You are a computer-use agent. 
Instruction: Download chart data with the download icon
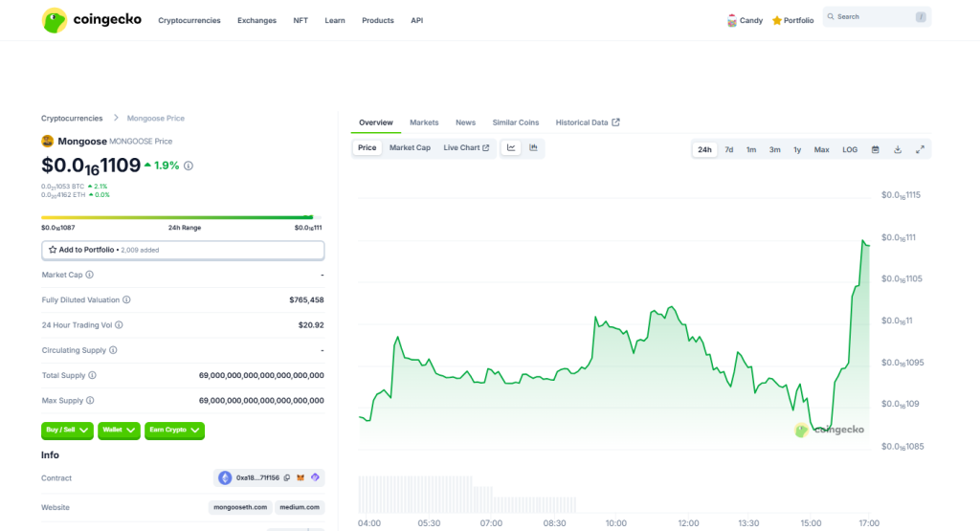pyautogui.click(x=898, y=150)
